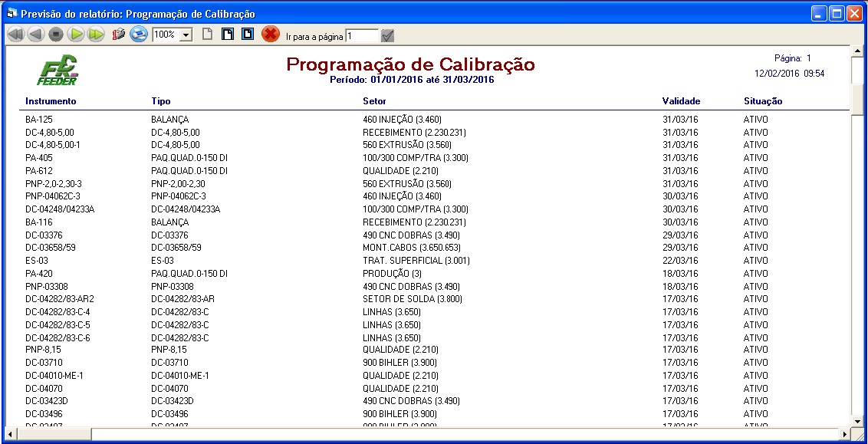Click the report window icon in title bar
Image resolution: width=868 pixels, height=444 pixels.
point(11,13)
